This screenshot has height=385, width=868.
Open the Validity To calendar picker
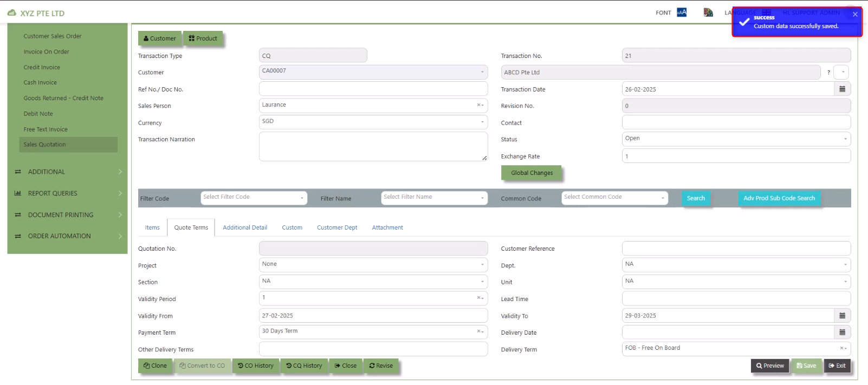(x=842, y=316)
